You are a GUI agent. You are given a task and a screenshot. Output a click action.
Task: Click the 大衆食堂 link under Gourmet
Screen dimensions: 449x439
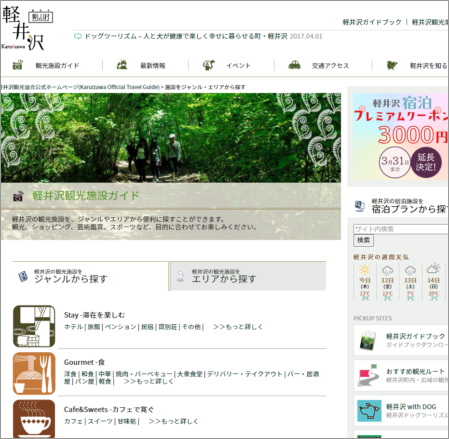pos(189,374)
